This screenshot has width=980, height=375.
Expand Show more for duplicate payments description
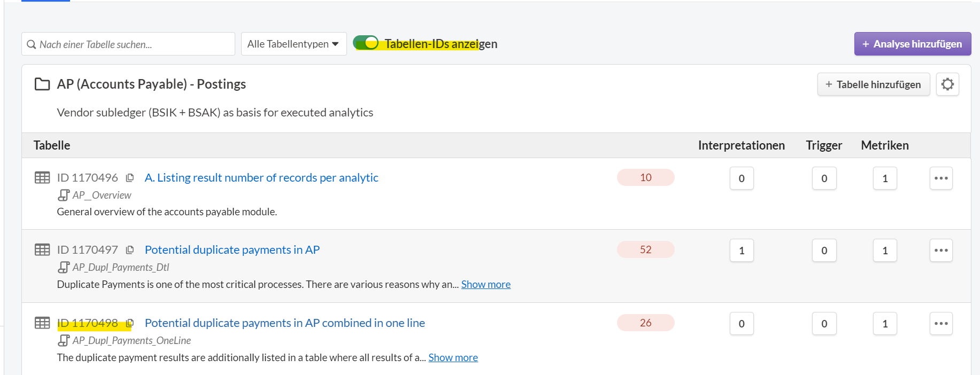point(485,285)
